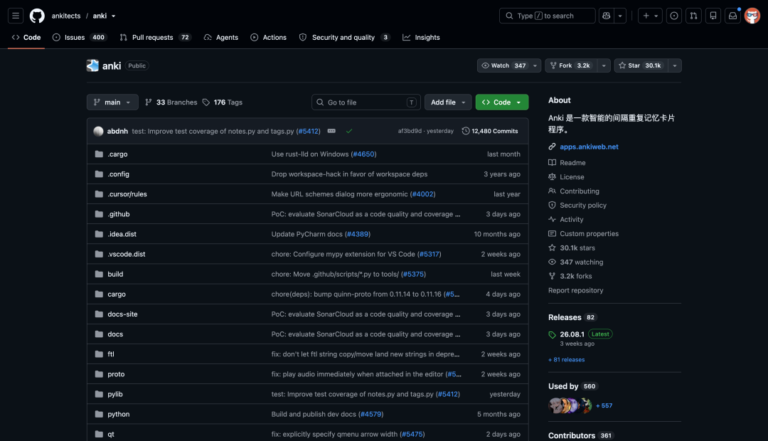This screenshot has height=441, width=768.
Task: Open the ankitects owner link
Action: [x=66, y=16]
